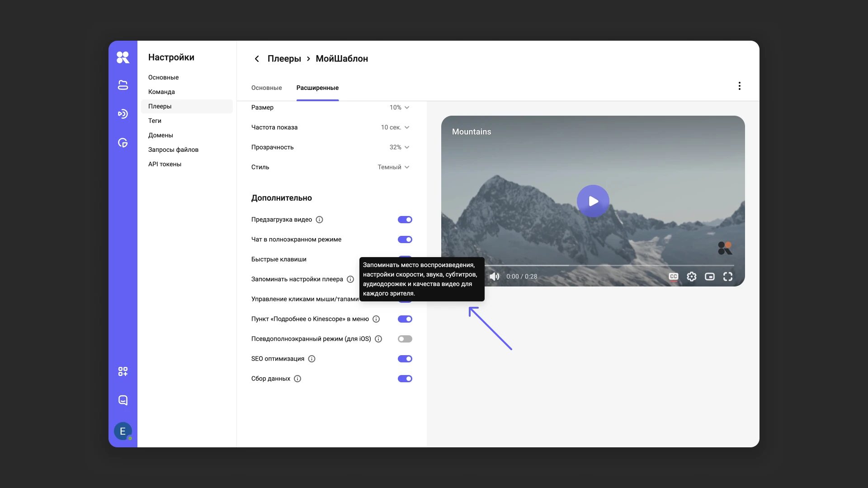Click the player settings gear icon
868x488 pixels.
[691, 277]
